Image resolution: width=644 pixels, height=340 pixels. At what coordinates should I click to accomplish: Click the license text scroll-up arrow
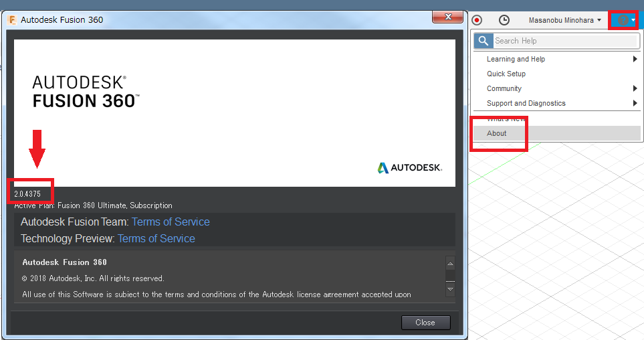click(450, 264)
